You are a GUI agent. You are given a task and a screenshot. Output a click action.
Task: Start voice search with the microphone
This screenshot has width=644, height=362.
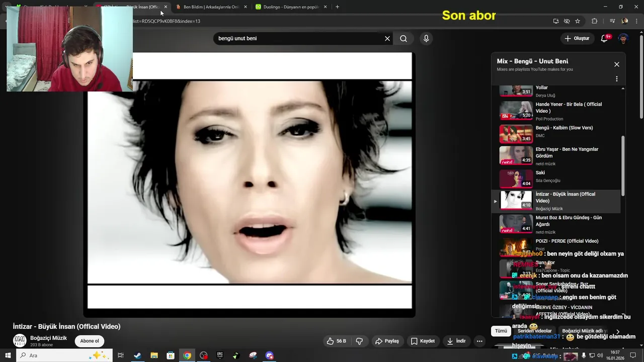tap(426, 38)
